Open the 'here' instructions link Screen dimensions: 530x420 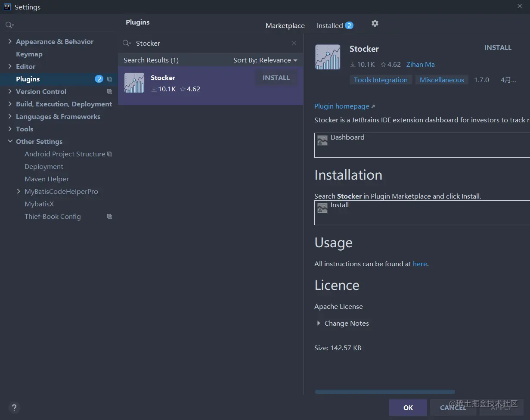pyautogui.click(x=420, y=264)
